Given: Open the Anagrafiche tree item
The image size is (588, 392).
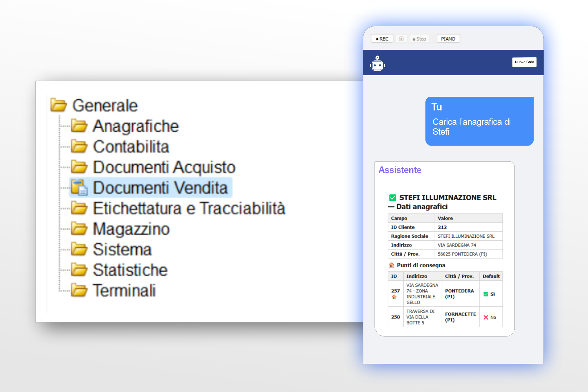Looking at the screenshot, I should point(136,126).
